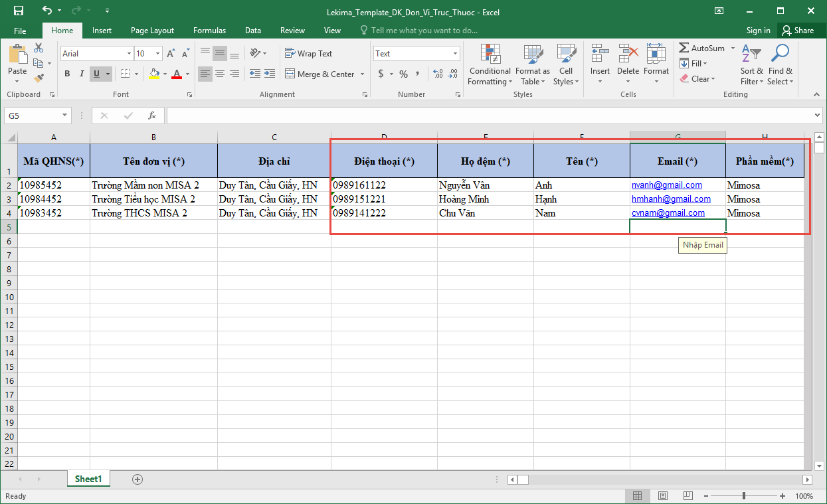Click the Merge & Center button

pyautogui.click(x=320, y=74)
